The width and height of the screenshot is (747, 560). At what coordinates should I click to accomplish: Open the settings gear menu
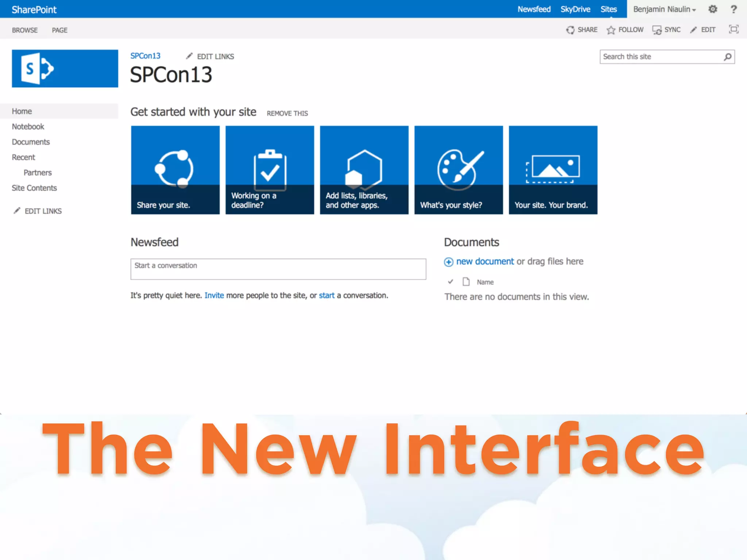[x=713, y=9]
